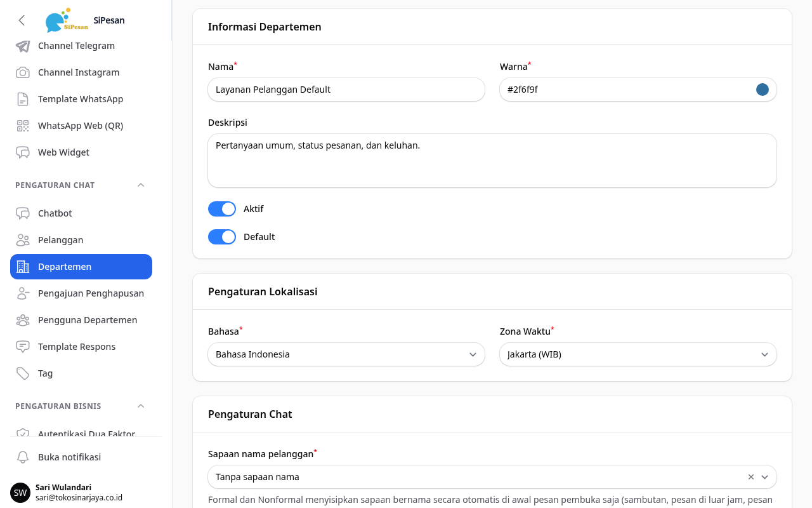Click the Pelanggan people icon
Screen dimensions: 812x508
(23, 240)
